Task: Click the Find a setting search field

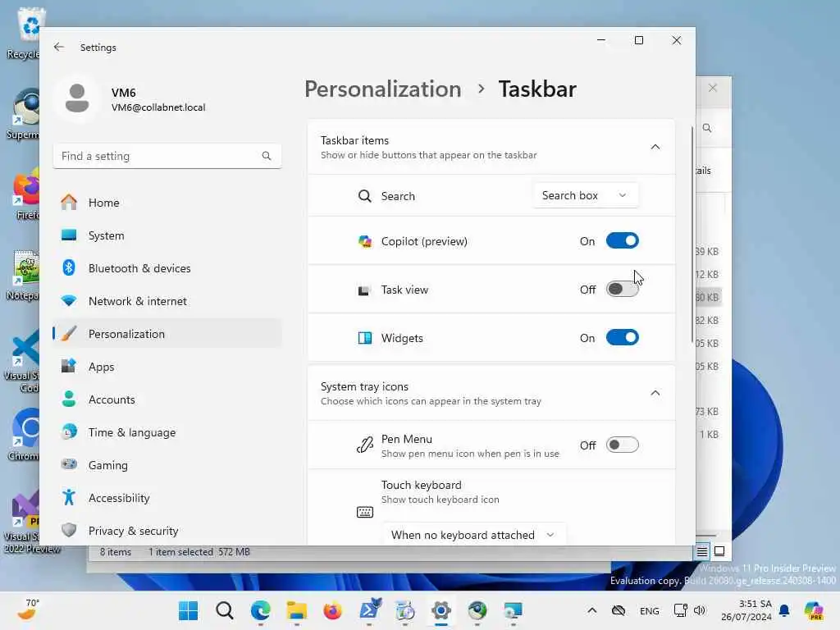Action: (x=167, y=156)
